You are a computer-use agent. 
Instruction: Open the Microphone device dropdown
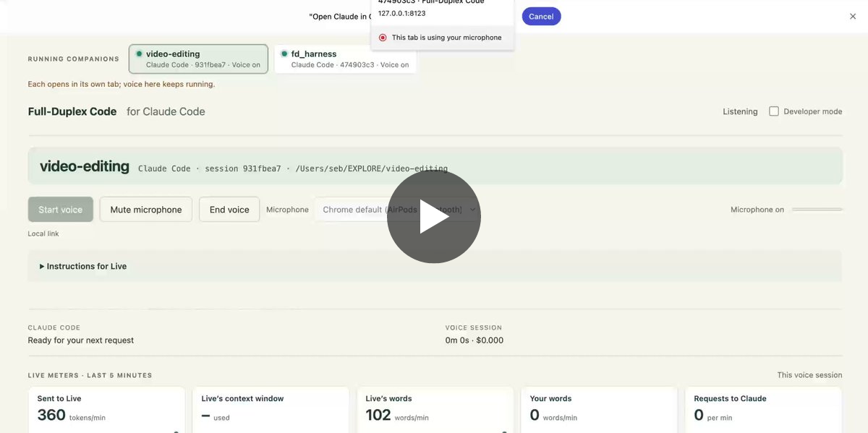click(399, 210)
